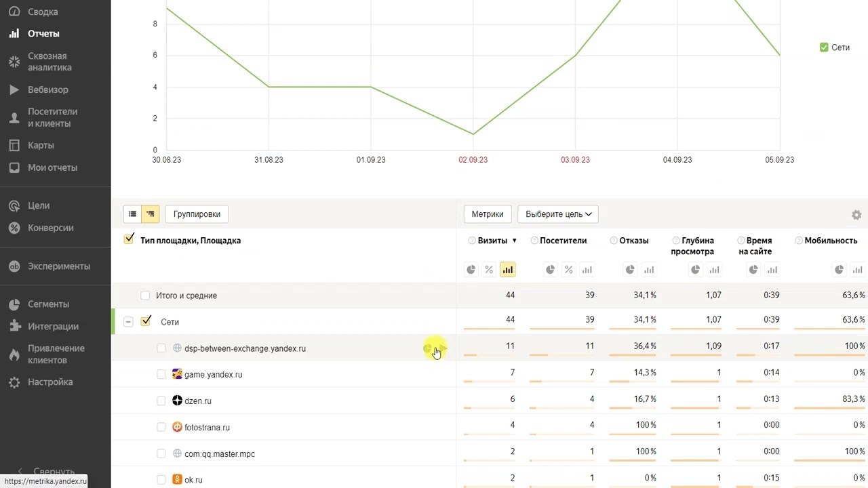Click the table settings gear icon
The image size is (868, 488).
pos(856,215)
